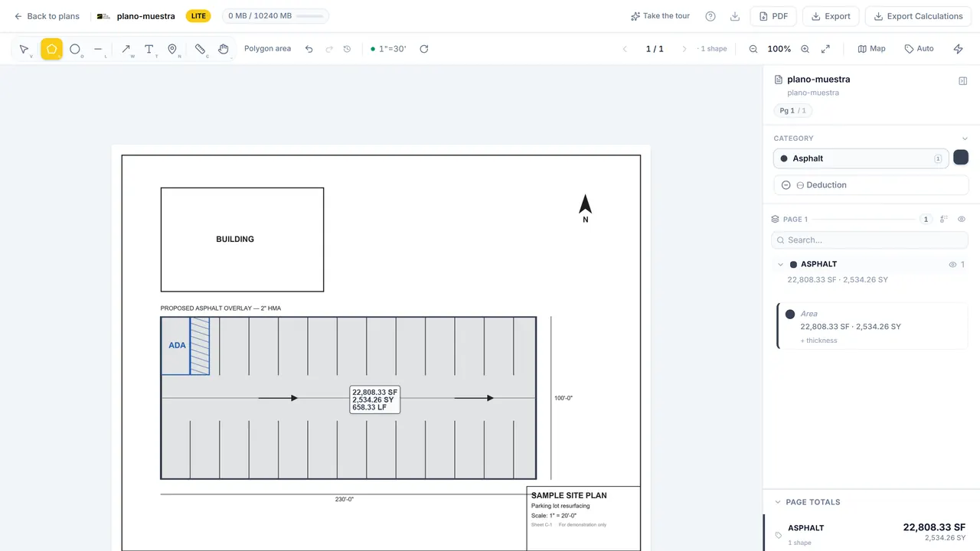Choose the Text tool

[149, 49]
